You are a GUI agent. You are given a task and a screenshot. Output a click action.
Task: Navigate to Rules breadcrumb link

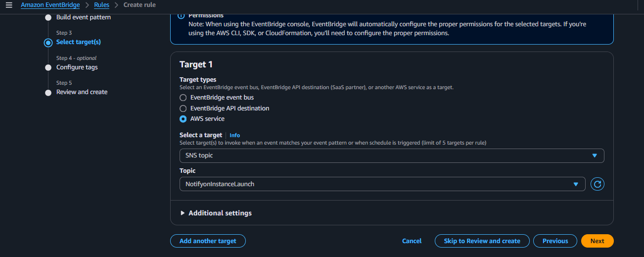click(101, 5)
